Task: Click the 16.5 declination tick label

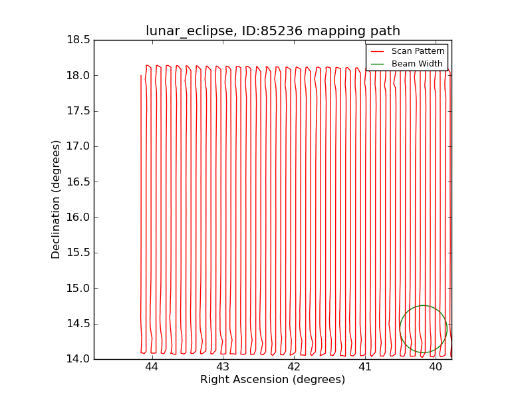Action: (x=78, y=182)
